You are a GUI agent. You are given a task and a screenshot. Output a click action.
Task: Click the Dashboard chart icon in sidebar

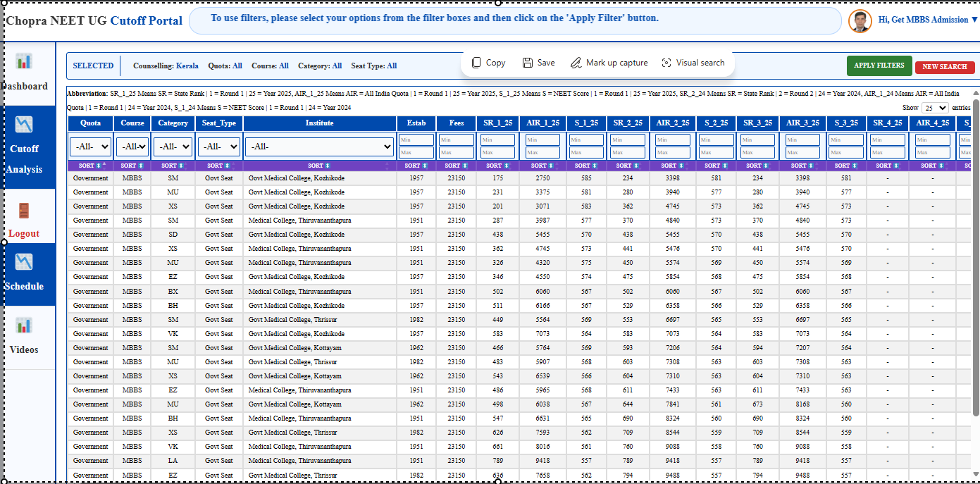(24, 61)
